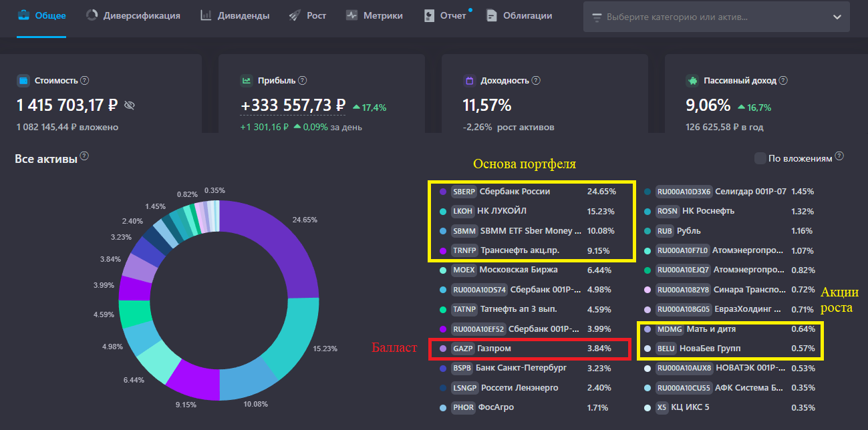
Task: Open help tooltip next to Все активы
Action: 84,157
